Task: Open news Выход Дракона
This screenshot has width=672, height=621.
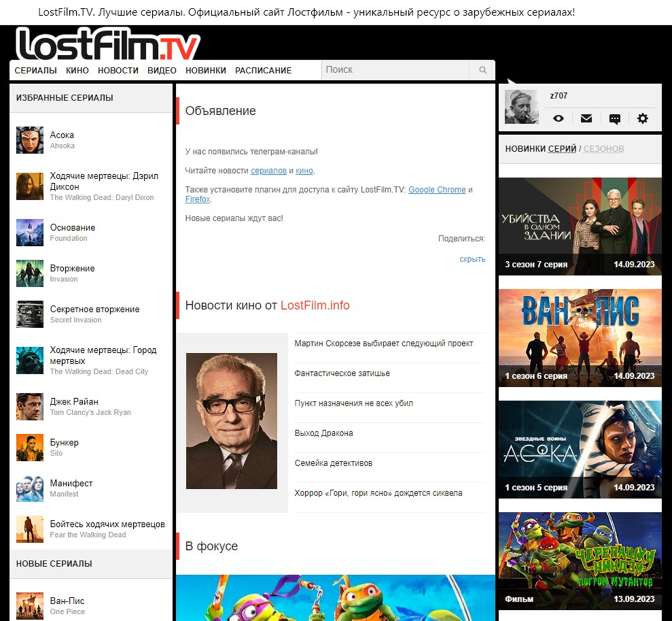Action: [324, 433]
